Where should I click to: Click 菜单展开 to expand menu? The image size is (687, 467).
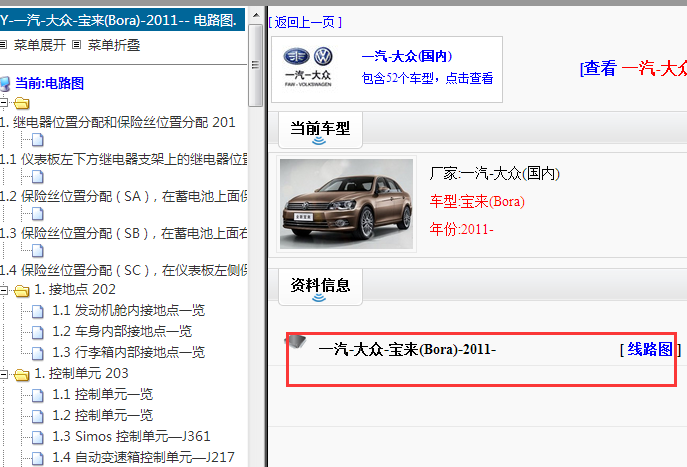coord(40,45)
